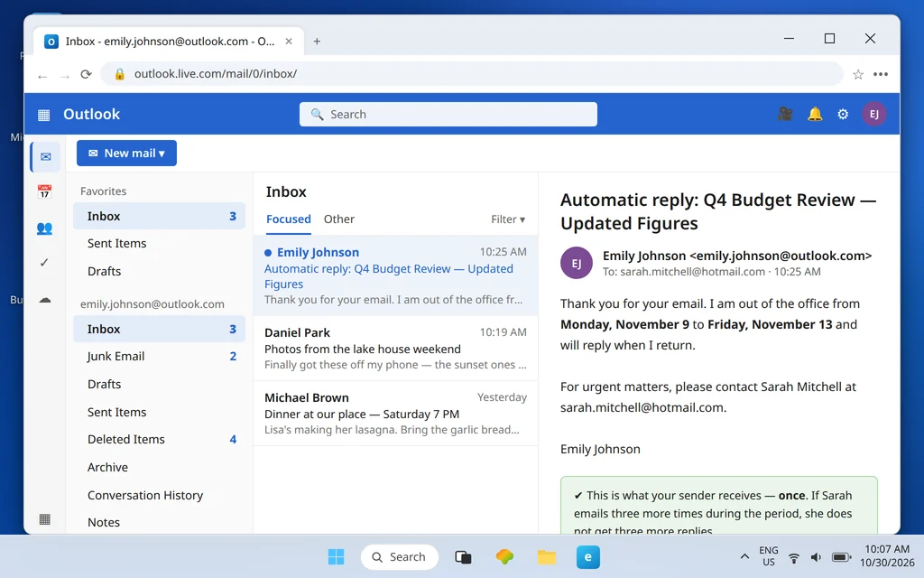This screenshot has width=924, height=578.
Task: Open Daniel Park's lake house photos email
Action: coord(395,349)
